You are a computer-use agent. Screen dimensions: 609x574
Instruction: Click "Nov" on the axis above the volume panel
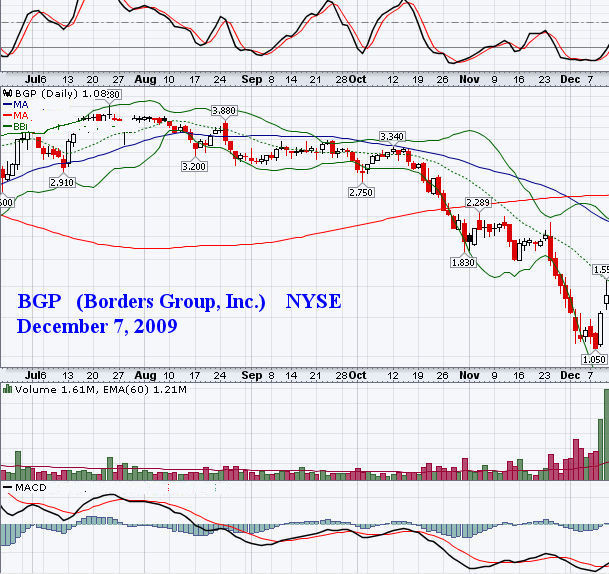(x=469, y=375)
